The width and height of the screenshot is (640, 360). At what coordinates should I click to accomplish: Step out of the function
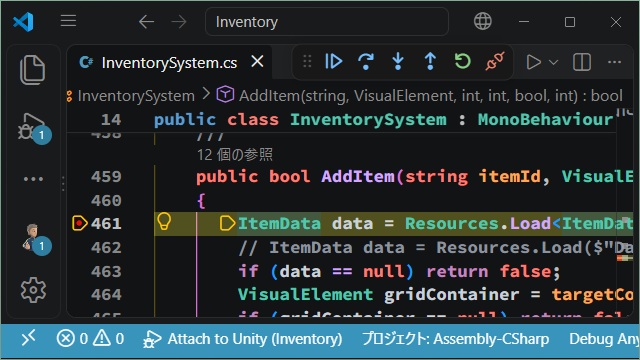click(430, 62)
